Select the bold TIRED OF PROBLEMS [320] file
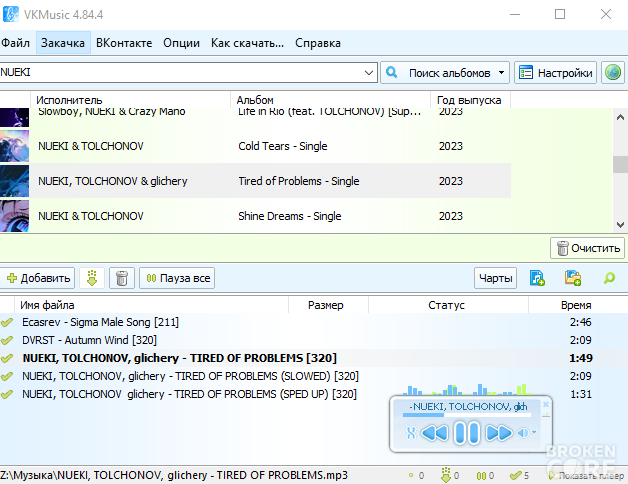628x484 pixels. (x=312, y=358)
